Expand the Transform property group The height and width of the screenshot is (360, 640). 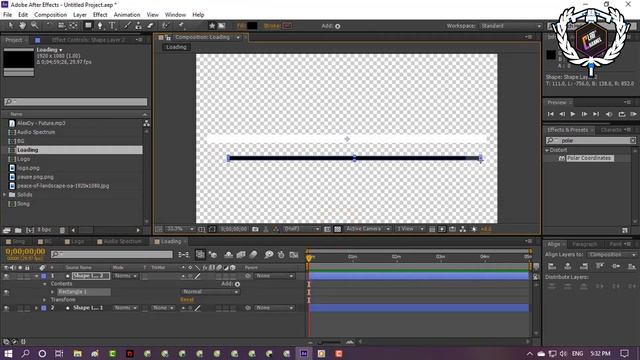(44, 300)
